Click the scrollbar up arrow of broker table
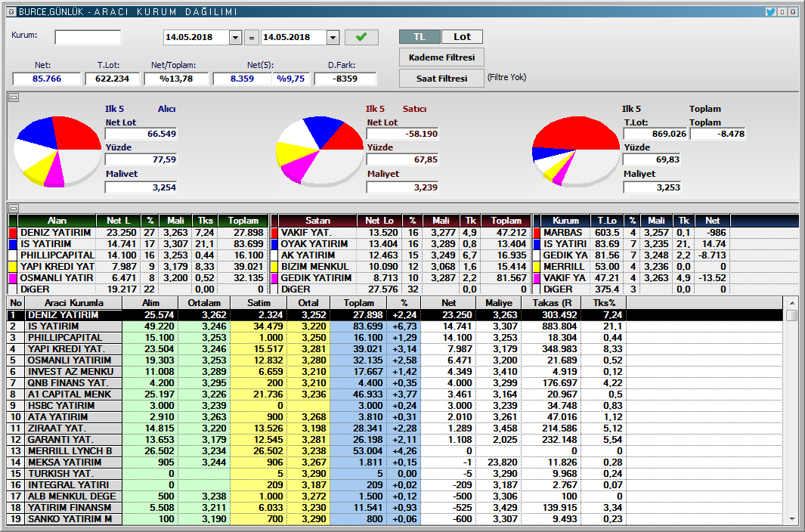 tap(791, 303)
